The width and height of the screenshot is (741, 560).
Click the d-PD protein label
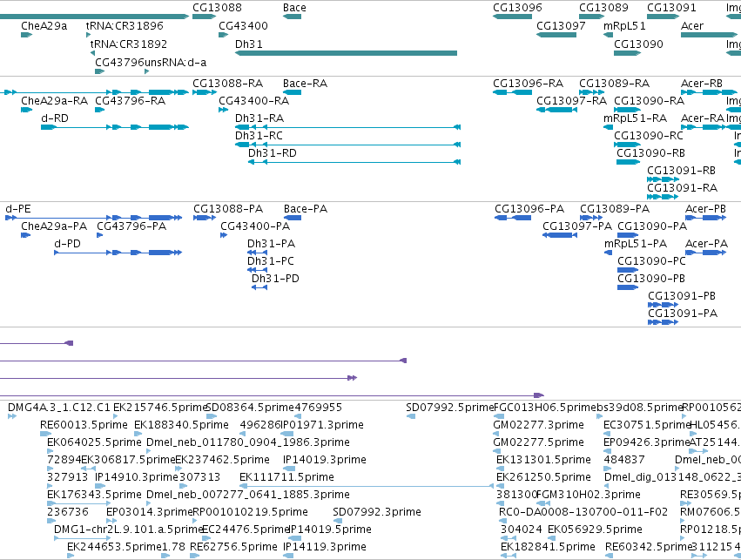click(x=68, y=243)
